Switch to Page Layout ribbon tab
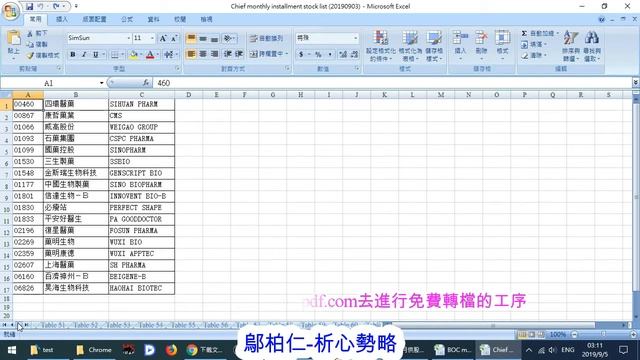The image size is (640, 360). (94, 19)
